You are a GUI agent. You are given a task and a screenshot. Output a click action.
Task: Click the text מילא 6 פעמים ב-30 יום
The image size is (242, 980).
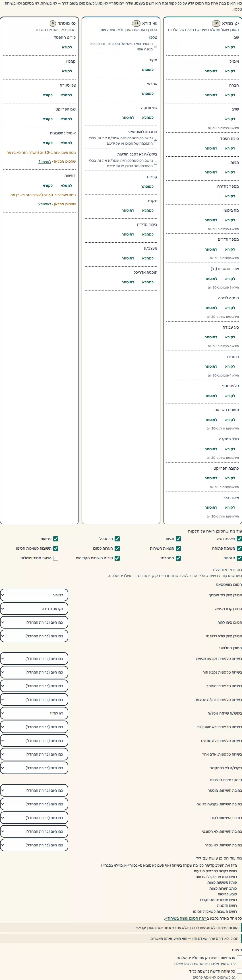224,346
